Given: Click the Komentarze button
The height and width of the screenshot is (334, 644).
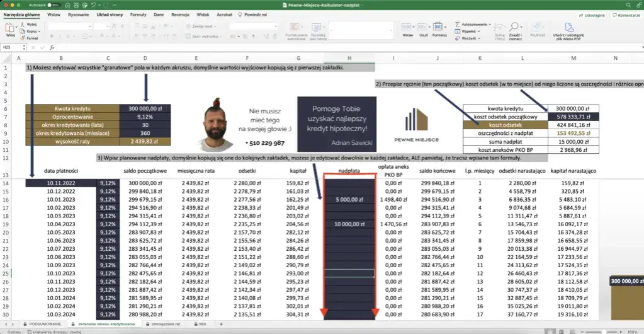Looking at the screenshot, I should coord(626,14).
